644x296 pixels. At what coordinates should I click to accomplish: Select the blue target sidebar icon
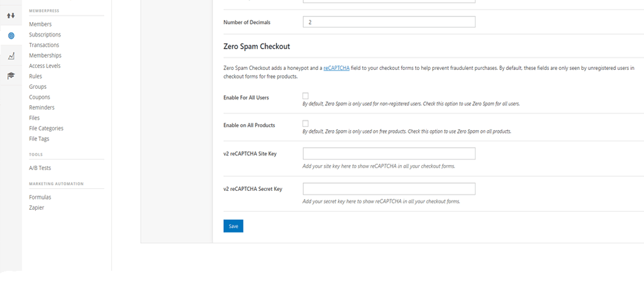tap(11, 36)
